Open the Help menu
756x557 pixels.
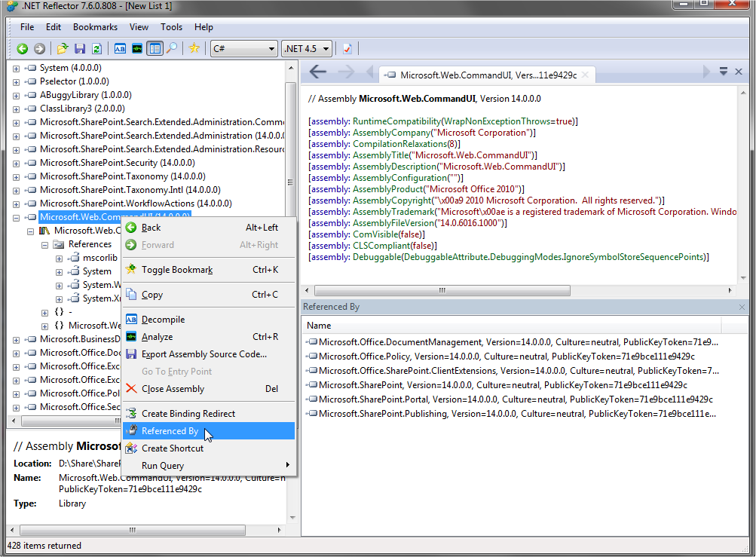click(204, 27)
